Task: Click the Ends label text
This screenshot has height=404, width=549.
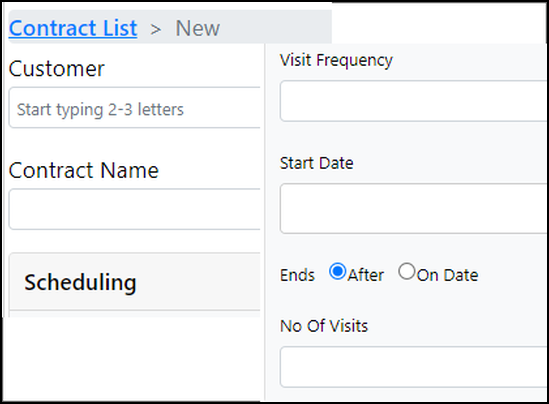Action: (x=297, y=275)
